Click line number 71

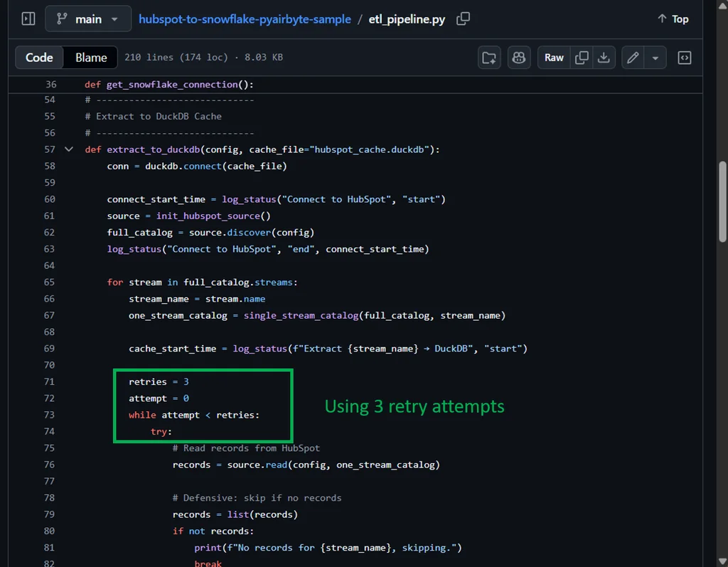(x=49, y=381)
